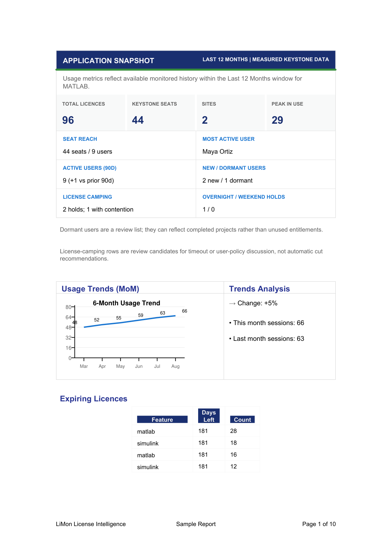
Task: Click the SITES value 2
Action: click(205, 120)
